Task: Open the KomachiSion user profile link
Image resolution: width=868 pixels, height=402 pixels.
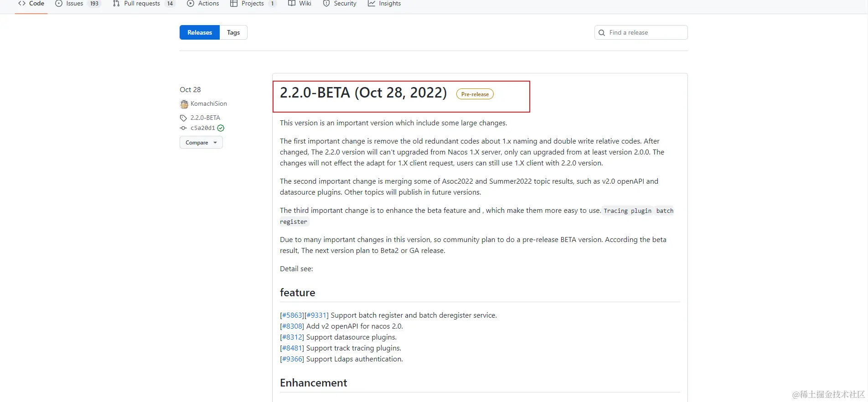Action: pyautogui.click(x=209, y=104)
